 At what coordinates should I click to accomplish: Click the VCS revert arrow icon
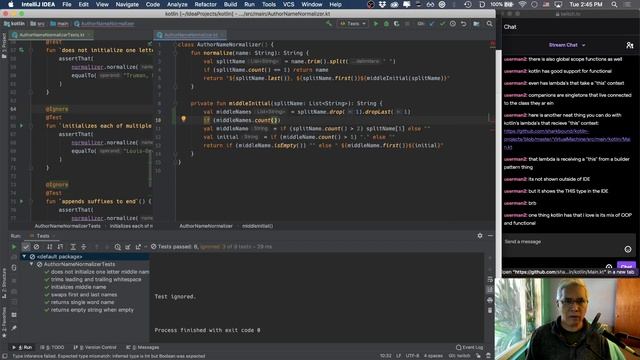pos(464,24)
